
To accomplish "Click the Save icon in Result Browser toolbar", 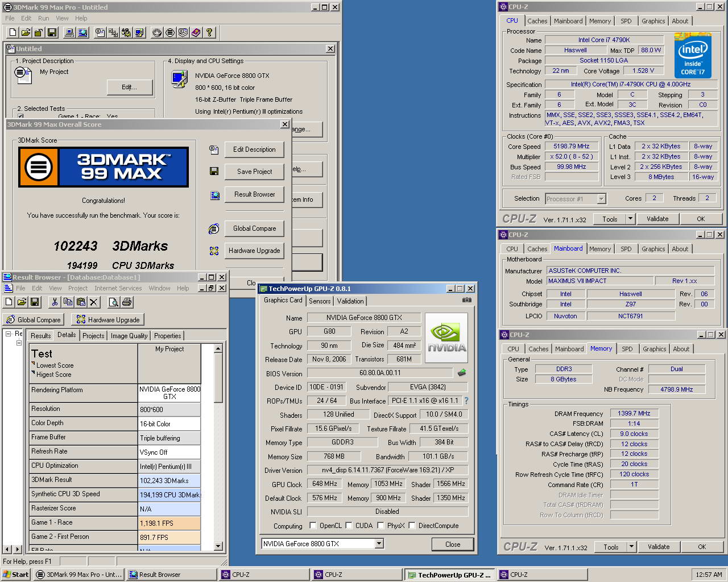I will [35, 302].
